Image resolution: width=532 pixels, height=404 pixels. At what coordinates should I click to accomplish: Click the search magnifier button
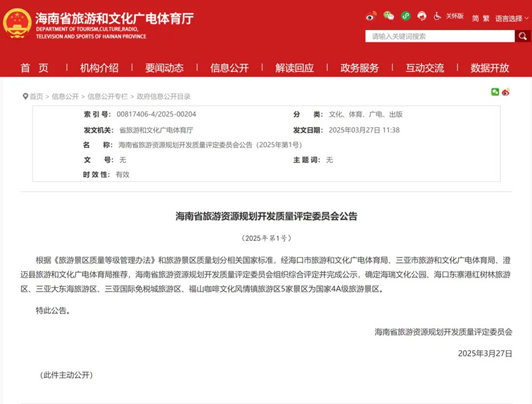coord(522,37)
